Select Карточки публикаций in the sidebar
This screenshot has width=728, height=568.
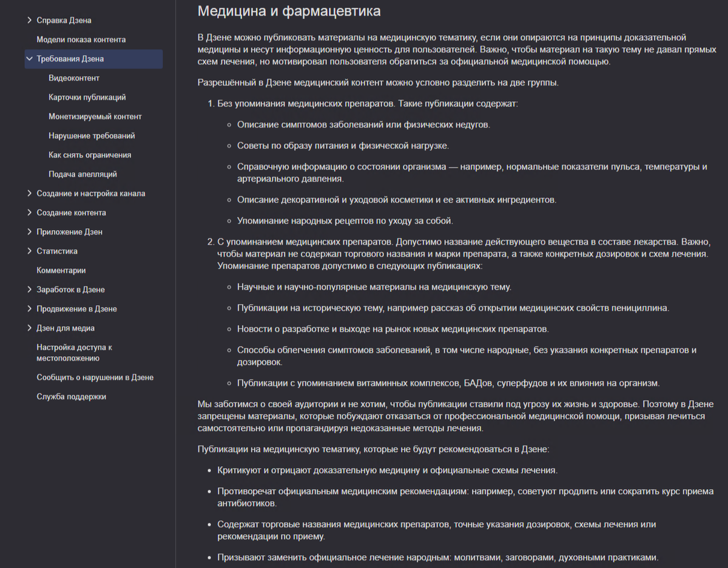pos(88,97)
